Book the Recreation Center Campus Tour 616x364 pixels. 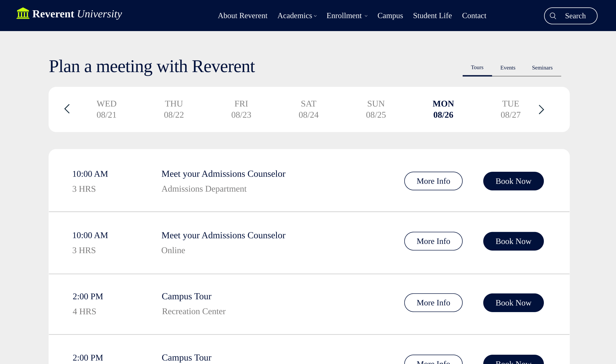[513, 303]
